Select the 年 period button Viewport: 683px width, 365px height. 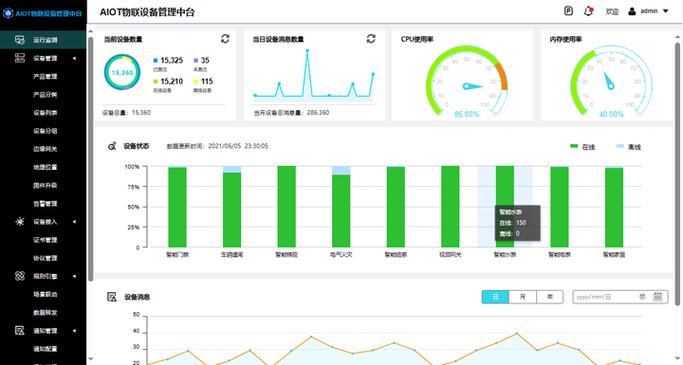[x=550, y=297]
